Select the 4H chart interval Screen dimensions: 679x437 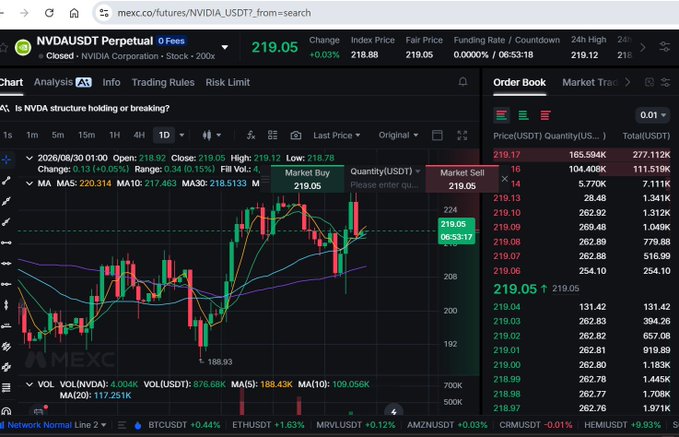(x=139, y=135)
